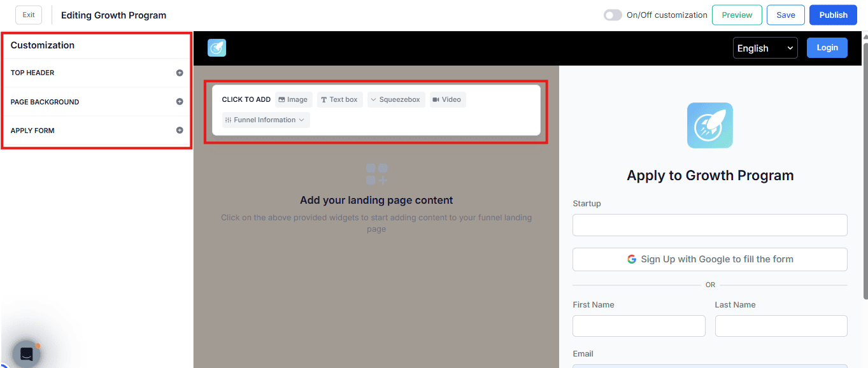Click the Exit button
Image resolution: width=868 pixels, height=368 pixels.
tap(29, 15)
